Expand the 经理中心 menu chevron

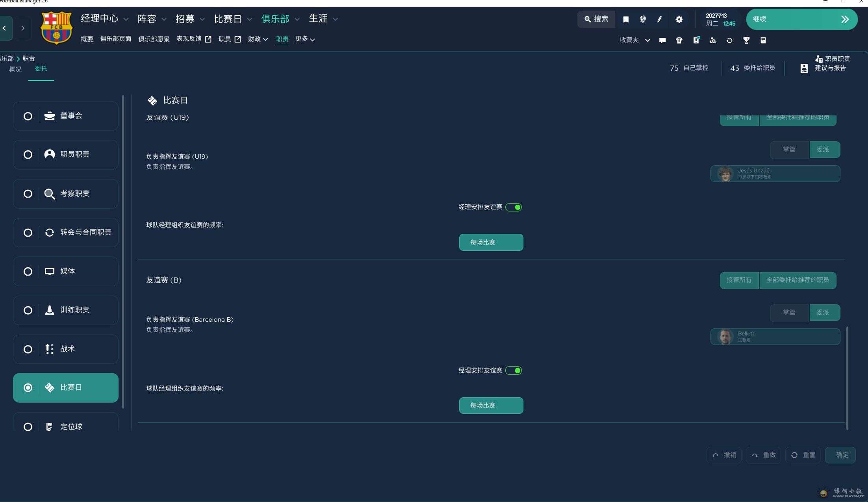click(126, 19)
